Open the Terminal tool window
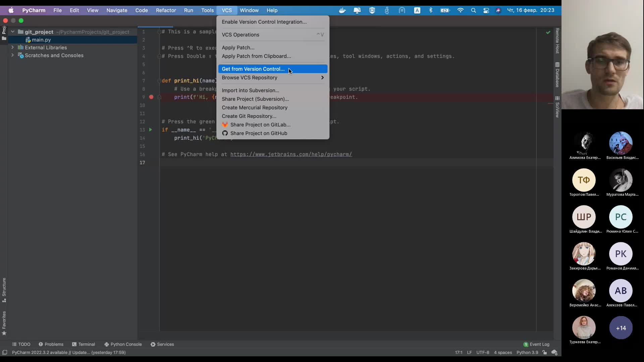This screenshot has width=644, height=362. click(x=84, y=344)
